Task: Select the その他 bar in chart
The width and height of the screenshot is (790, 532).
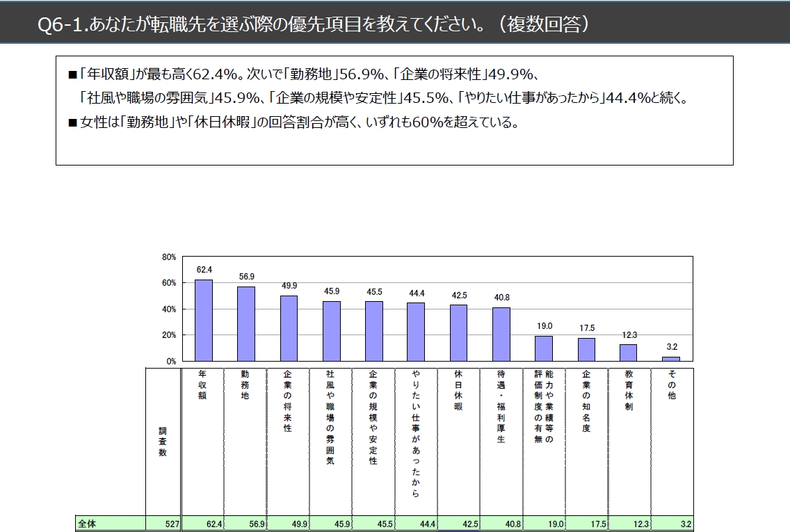Action: click(671, 360)
